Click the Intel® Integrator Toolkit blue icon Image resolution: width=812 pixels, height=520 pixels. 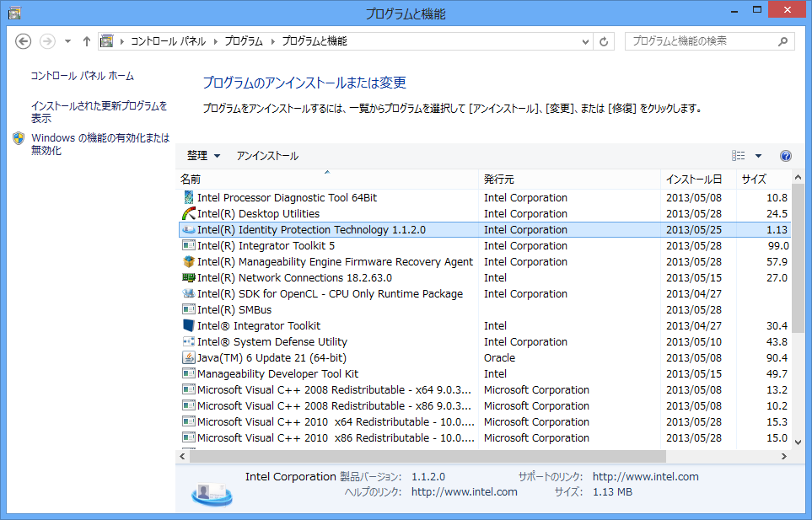click(x=189, y=326)
